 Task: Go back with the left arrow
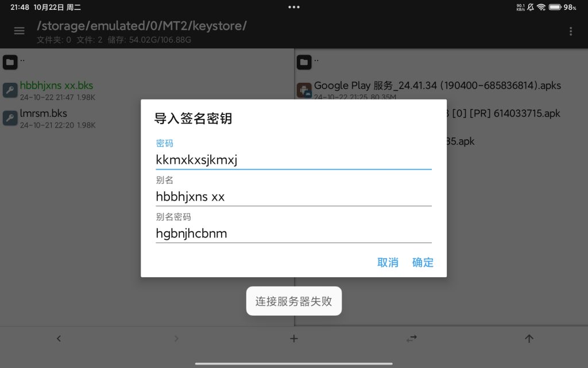59,339
